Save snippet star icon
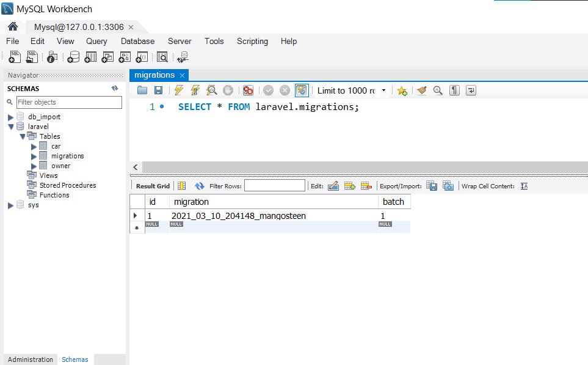 [402, 90]
